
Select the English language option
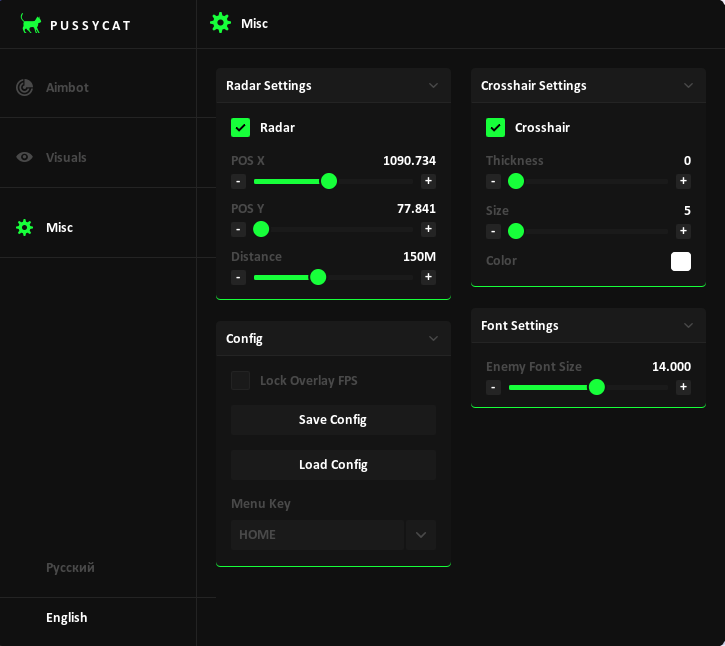(x=67, y=618)
